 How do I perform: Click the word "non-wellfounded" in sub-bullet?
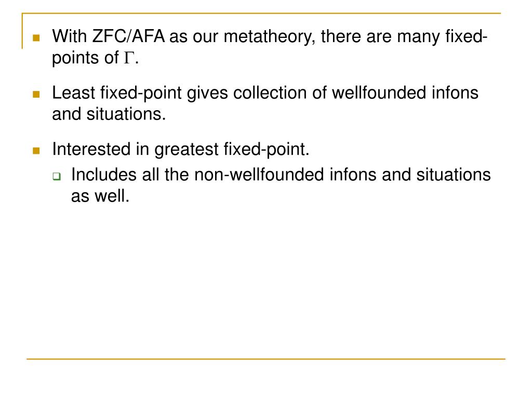[x=259, y=175]
